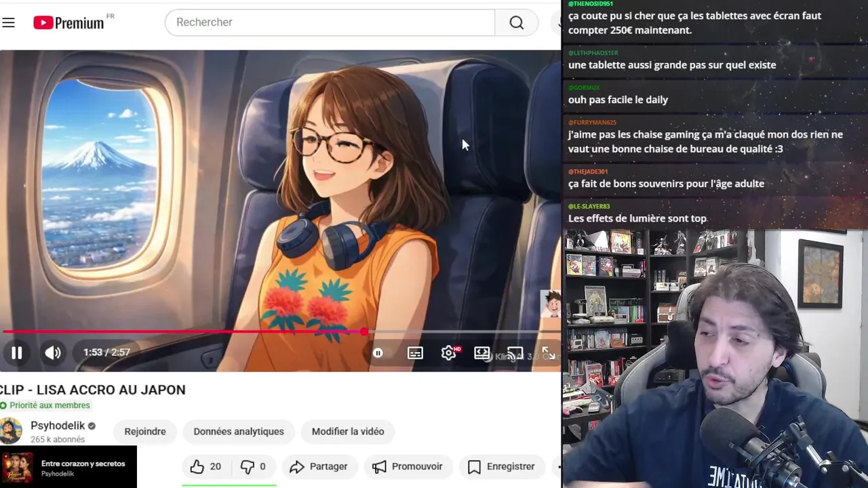868x488 pixels.
Task: Click chat username @THEJADE301
Action: (589, 171)
